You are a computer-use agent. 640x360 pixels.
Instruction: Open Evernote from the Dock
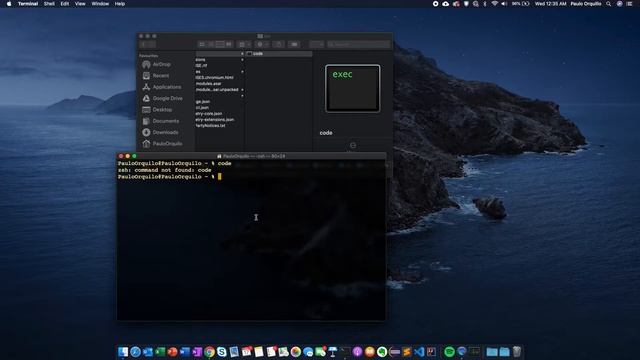click(382, 352)
